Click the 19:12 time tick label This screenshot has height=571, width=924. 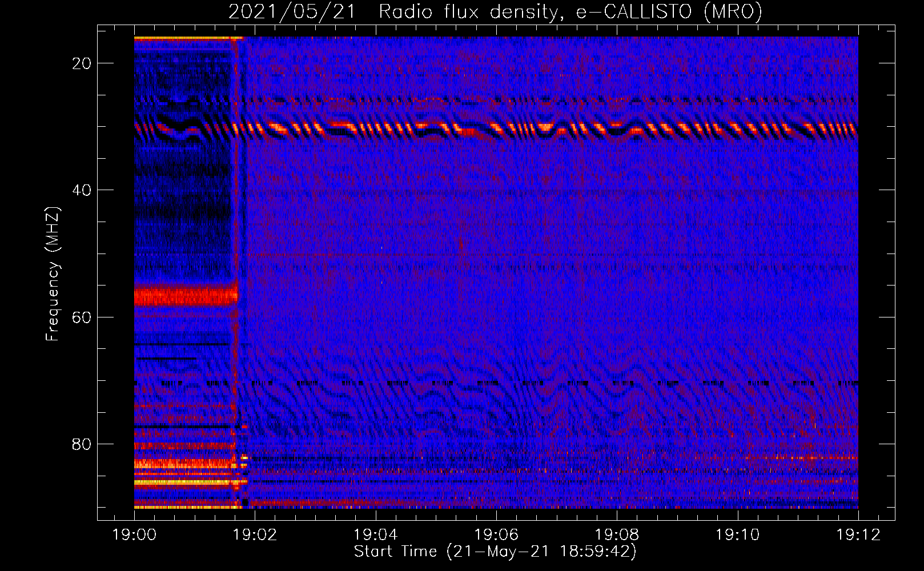(x=858, y=534)
